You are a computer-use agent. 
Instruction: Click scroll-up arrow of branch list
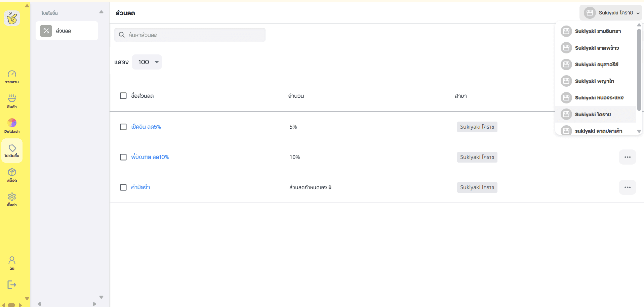(639, 25)
